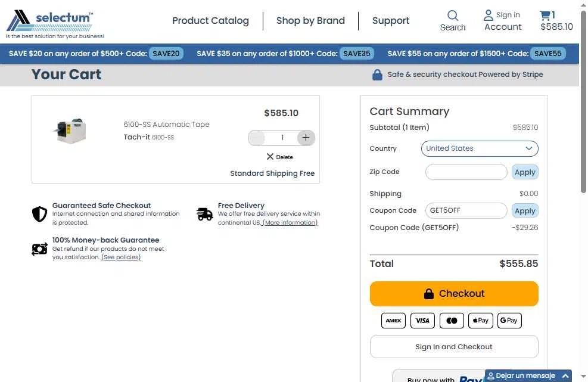The width and height of the screenshot is (588, 382).
Task: Click the SAVE35 promo code badge
Action: [357, 53]
